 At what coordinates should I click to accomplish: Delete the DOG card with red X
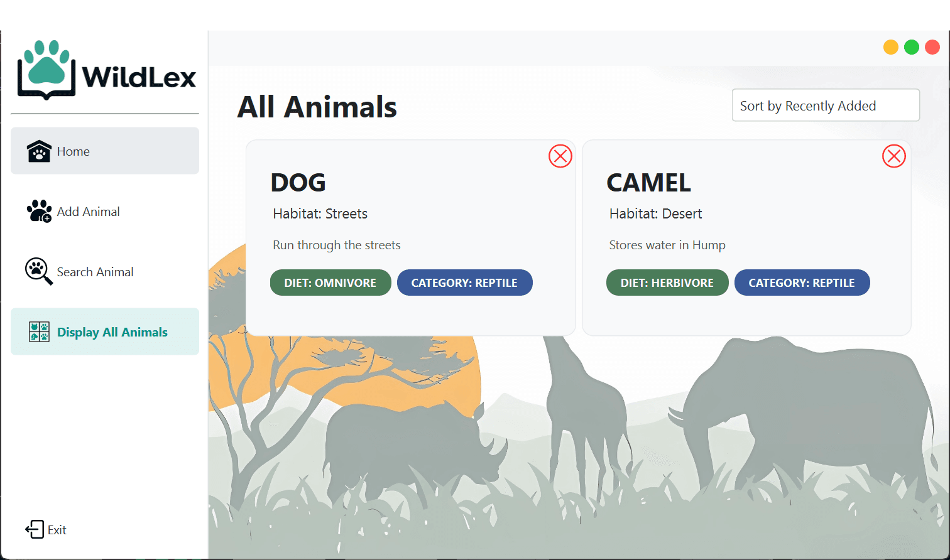(560, 156)
